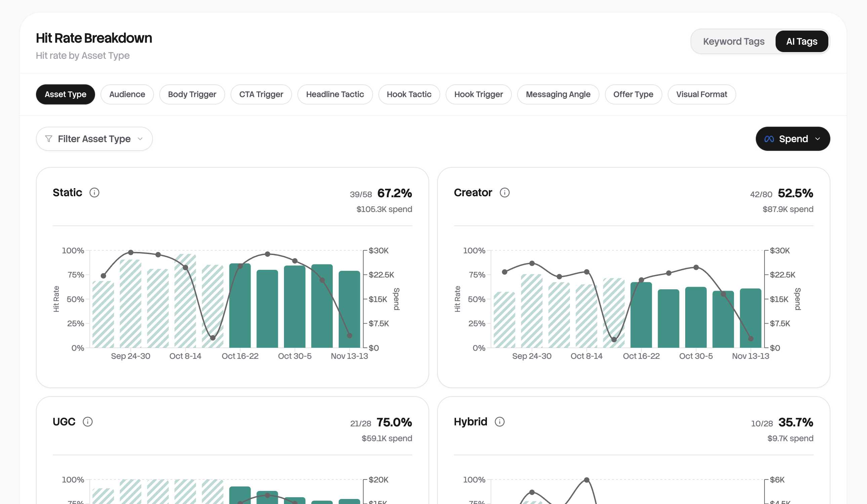Switch to the Audience tab

coord(127,94)
